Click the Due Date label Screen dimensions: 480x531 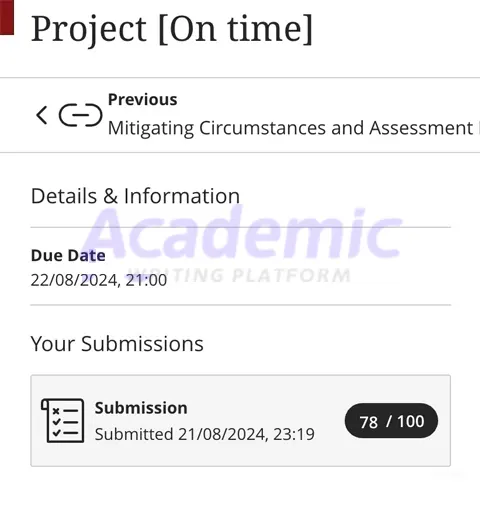pyautogui.click(x=68, y=255)
